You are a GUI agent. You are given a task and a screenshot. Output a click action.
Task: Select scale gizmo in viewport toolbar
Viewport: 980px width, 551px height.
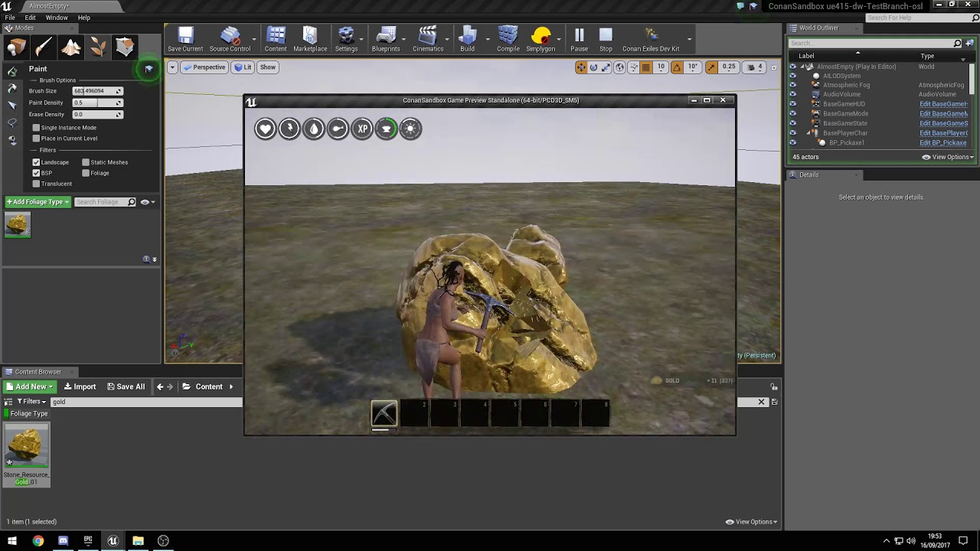tap(606, 67)
